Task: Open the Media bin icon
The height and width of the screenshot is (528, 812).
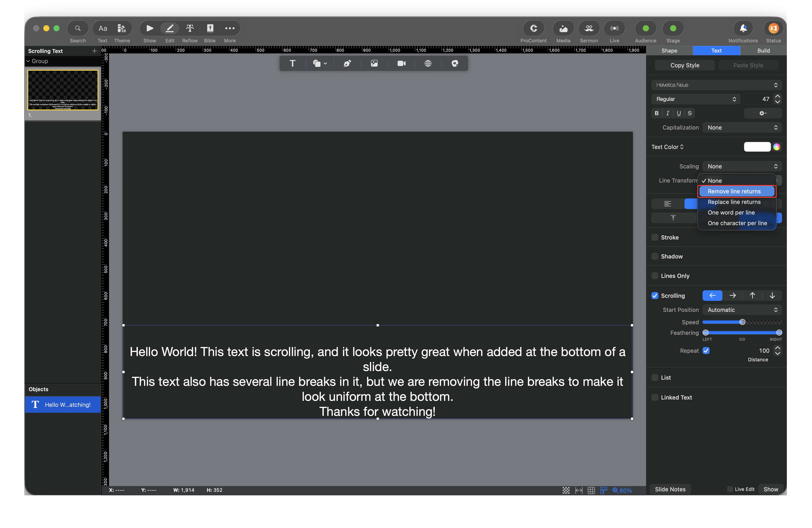Action: 563,28
